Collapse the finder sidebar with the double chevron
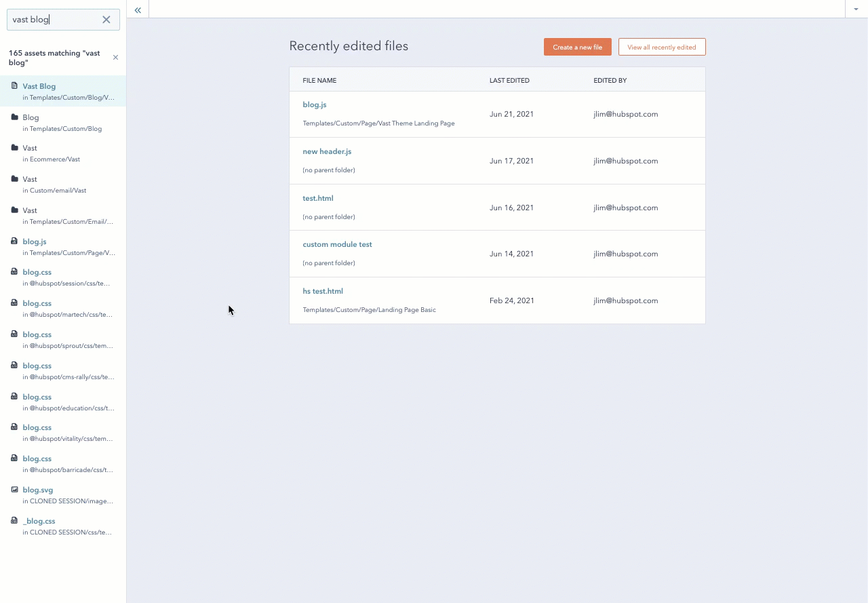868x603 pixels. click(x=138, y=9)
